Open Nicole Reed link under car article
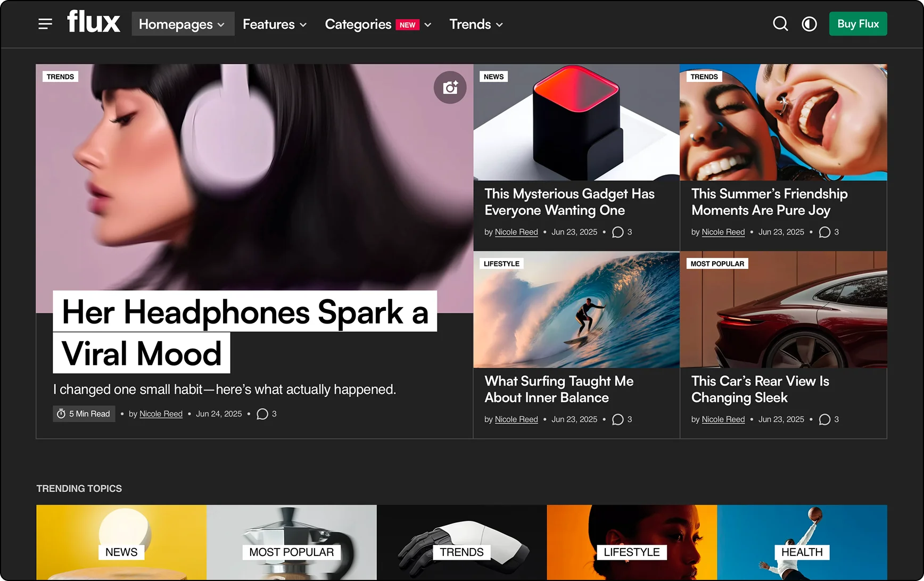The height and width of the screenshot is (581, 924). 723,419
